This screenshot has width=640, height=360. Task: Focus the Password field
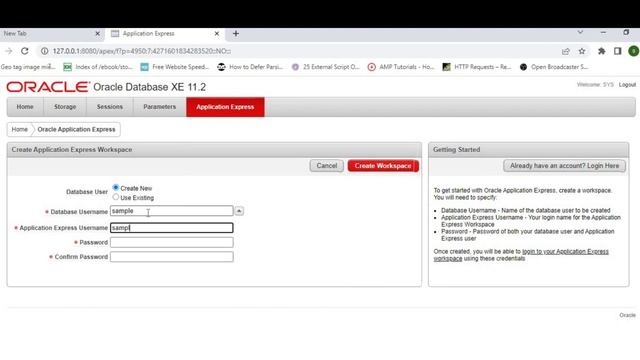coord(171,242)
